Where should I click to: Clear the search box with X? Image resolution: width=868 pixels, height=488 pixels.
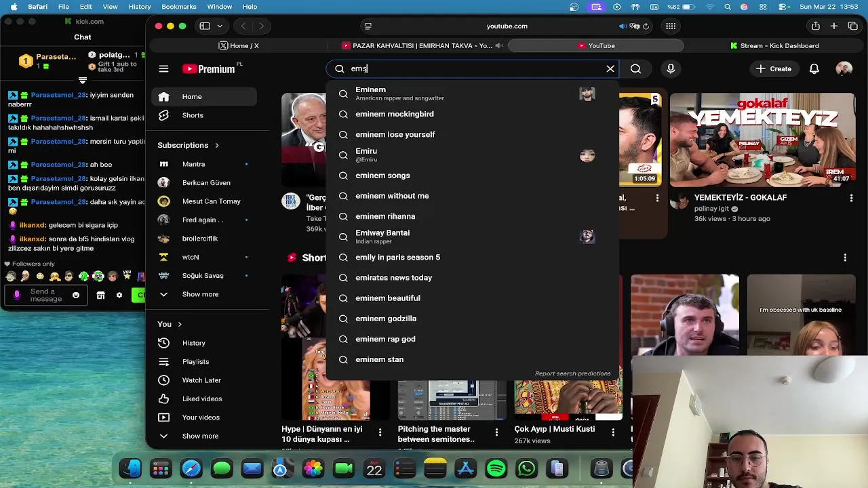tap(610, 68)
